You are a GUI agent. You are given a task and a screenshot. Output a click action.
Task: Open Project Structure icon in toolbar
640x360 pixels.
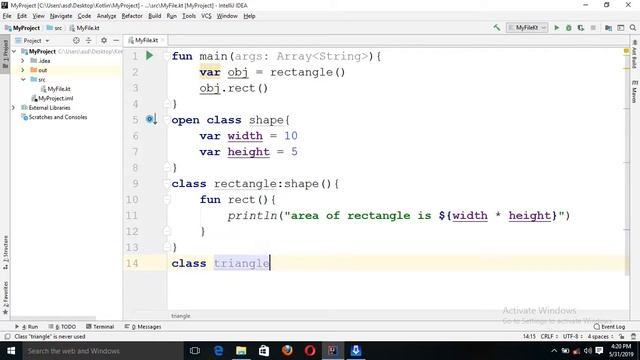click(608, 28)
